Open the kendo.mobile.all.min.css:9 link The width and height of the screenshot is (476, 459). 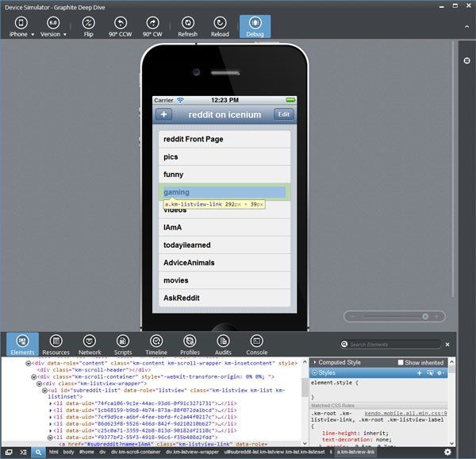[x=405, y=414]
